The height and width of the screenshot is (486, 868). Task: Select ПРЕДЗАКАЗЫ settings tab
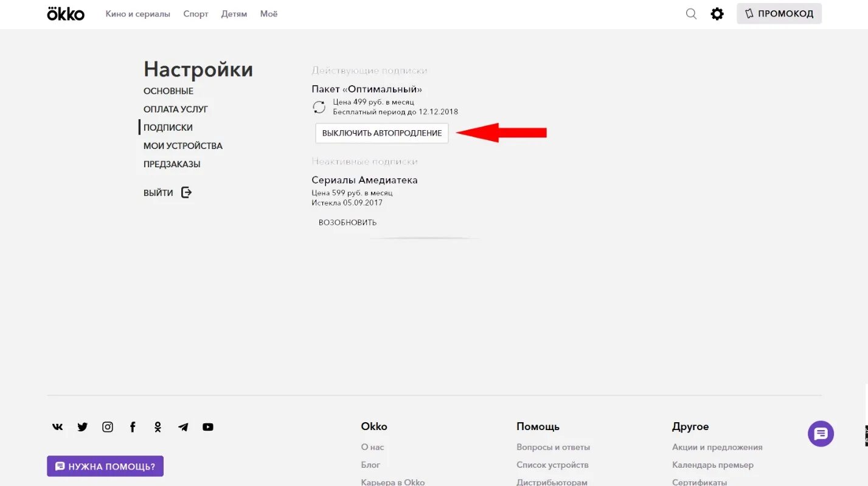click(x=172, y=164)
